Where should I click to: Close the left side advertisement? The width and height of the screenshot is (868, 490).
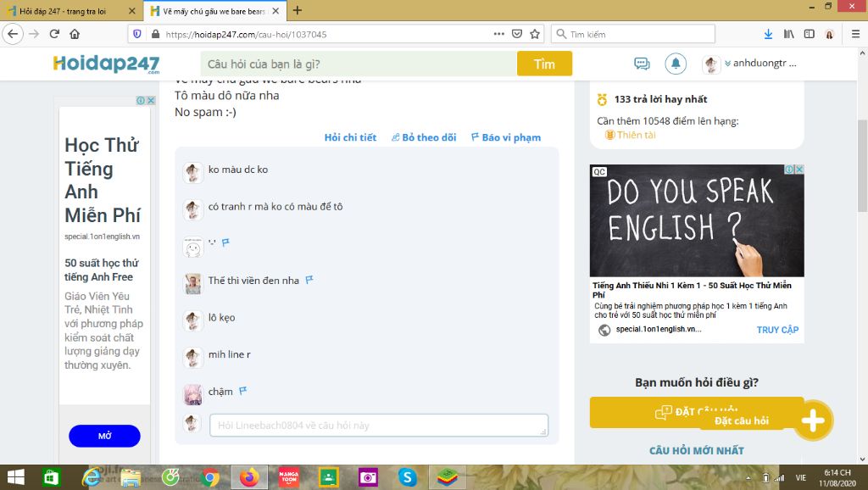(x=151, y=100)
